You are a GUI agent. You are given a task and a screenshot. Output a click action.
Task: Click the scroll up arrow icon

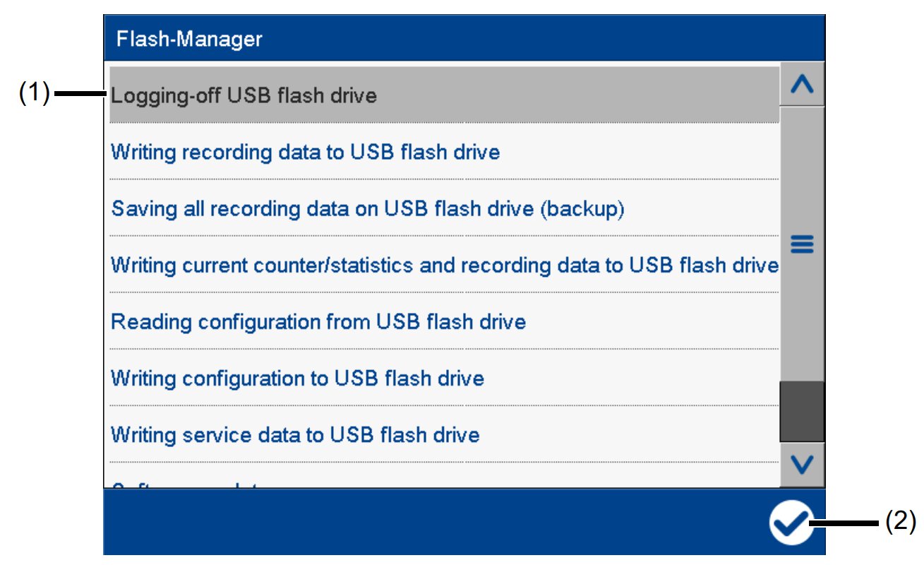802,85
